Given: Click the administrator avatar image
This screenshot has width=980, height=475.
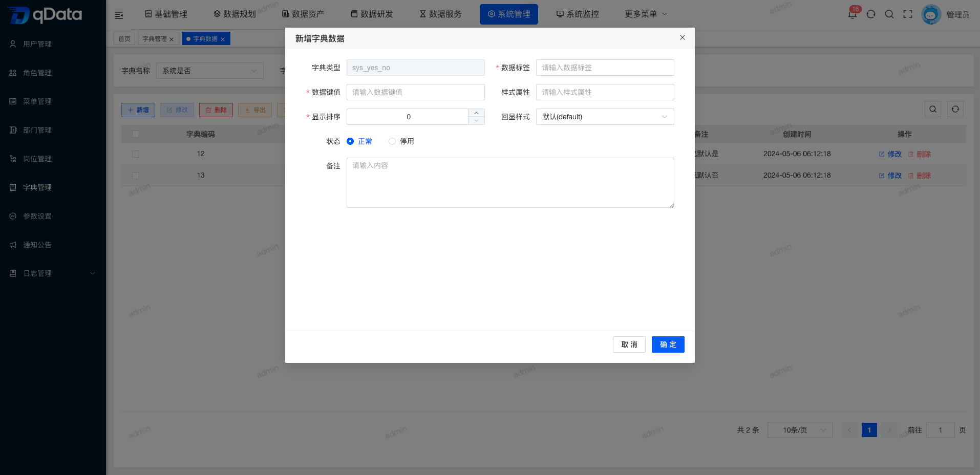Looking at the screenshot, I should (931, 14).
